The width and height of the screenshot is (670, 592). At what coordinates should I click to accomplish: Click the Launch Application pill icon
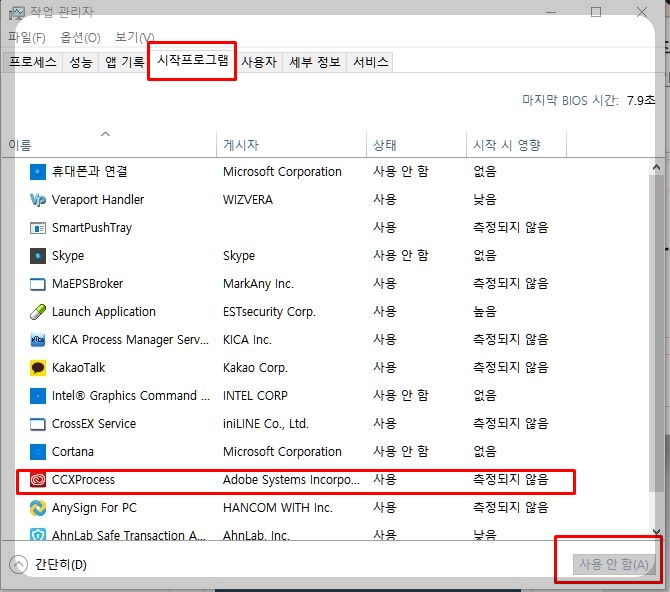[38, 312]
